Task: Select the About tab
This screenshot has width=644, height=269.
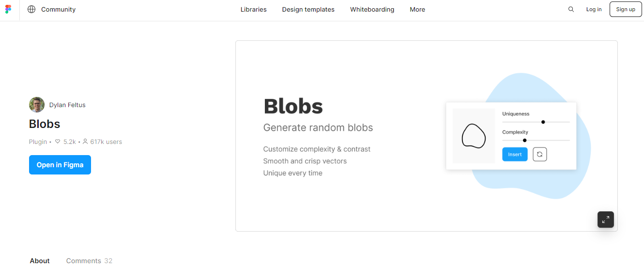Action: [40, 261]
